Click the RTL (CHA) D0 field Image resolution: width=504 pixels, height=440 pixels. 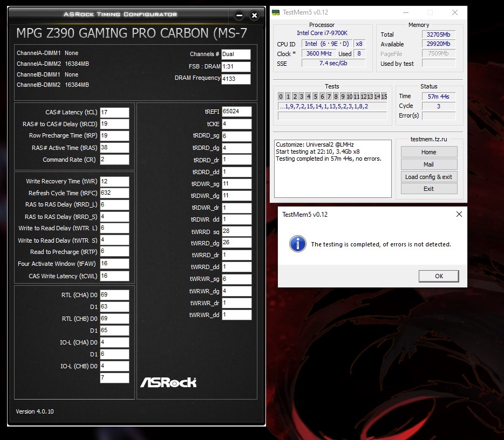114,295
